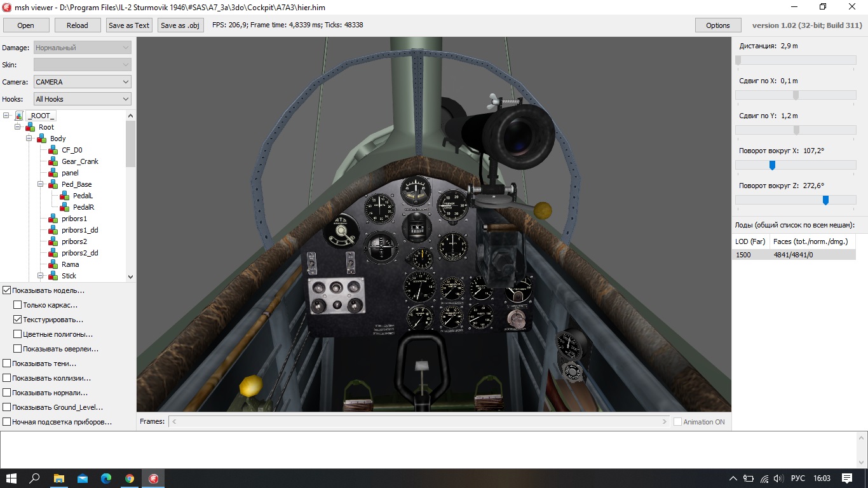Viewport: 868px width, 488px height.
Task: Select the pribors2_dd mesh icon
Action: coord(53,253)
